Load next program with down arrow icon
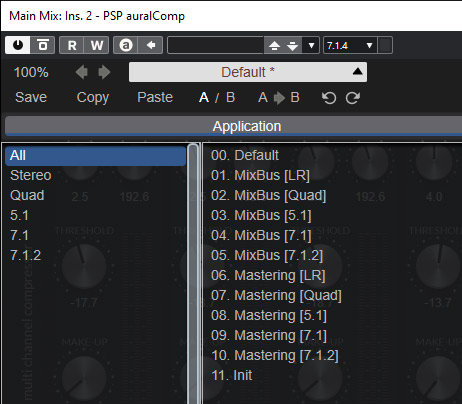Screen dimensions: 462x404 [x=293, y=45]
